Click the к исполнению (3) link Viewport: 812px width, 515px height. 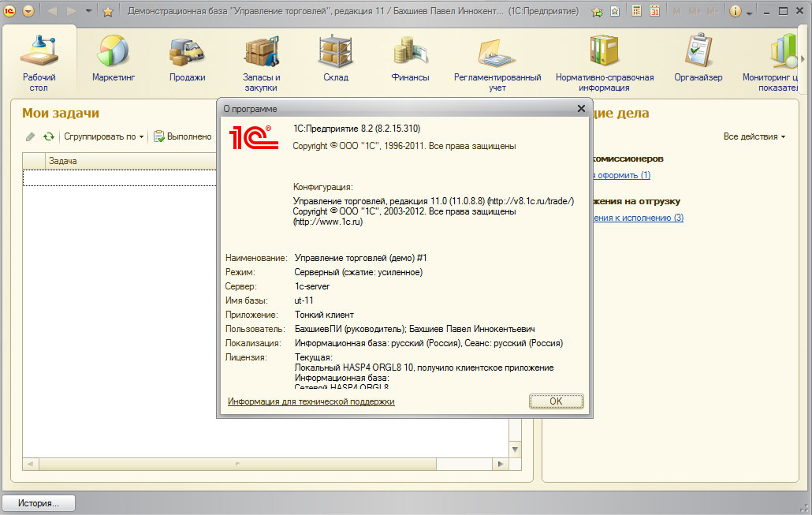638,218
